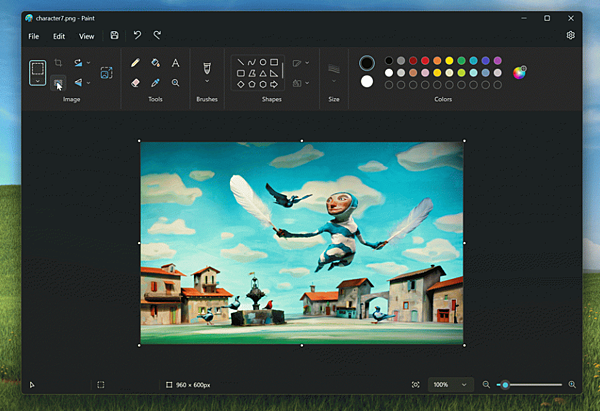Click the Shapes gallery scrollbar
This screenshot has width=600, height=411.
pos(282,71)
